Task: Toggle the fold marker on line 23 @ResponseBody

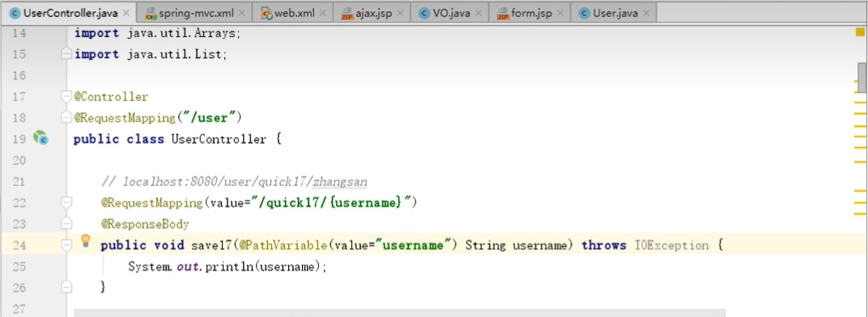Action: (66, 224)
